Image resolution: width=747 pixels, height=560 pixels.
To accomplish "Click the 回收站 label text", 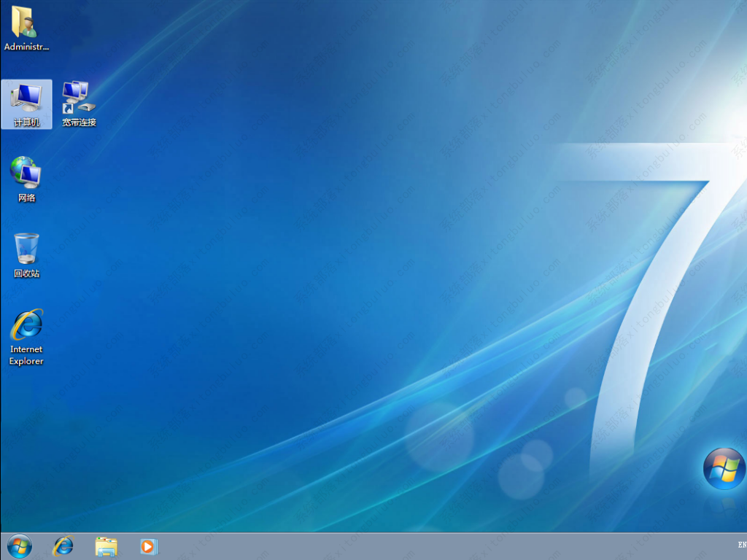I will 26,275.
